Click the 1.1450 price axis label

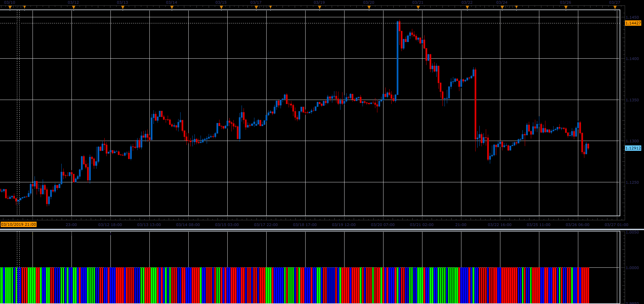pyautogui.click(x=632, y=17)
